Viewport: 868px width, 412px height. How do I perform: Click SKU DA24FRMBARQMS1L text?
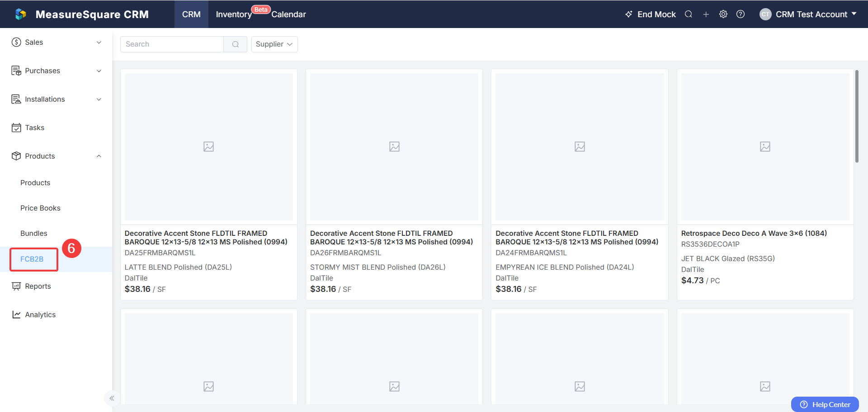click(x=531, y=253)
